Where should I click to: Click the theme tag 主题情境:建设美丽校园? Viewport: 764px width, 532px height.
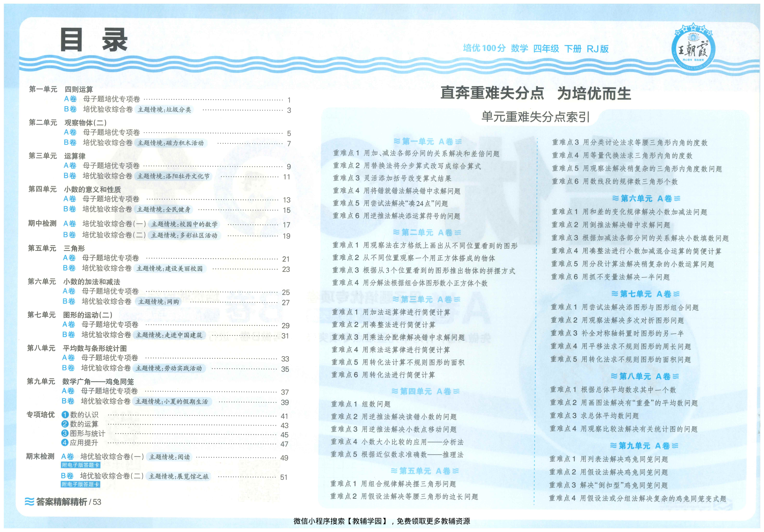coord(170,268)
